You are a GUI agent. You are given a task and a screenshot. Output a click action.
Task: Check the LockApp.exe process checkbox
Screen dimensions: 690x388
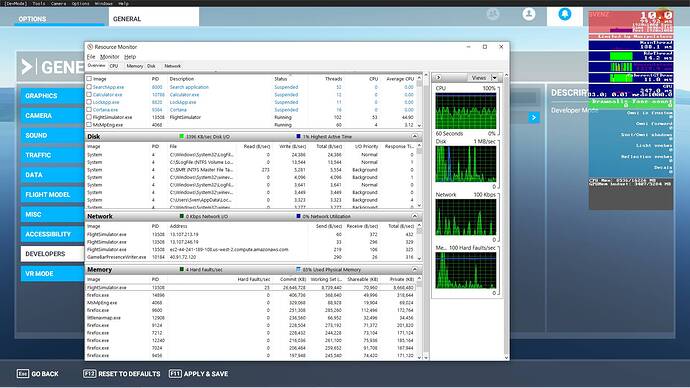pos(89,102)
